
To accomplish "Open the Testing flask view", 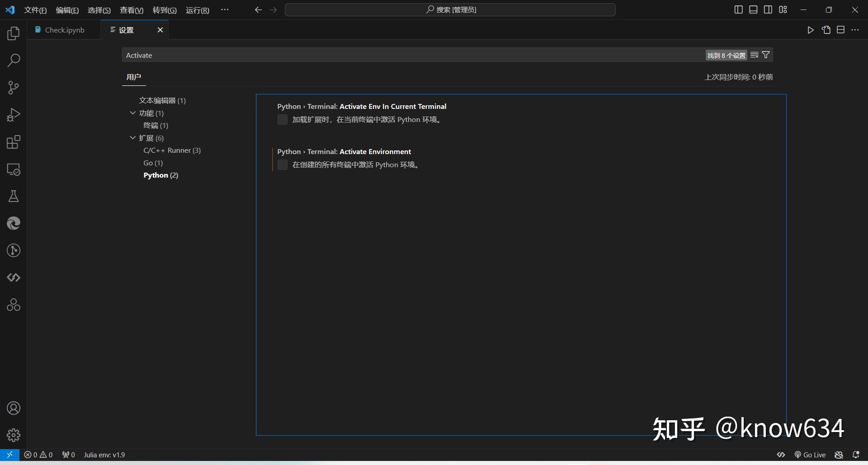I will tap(14, 196).
